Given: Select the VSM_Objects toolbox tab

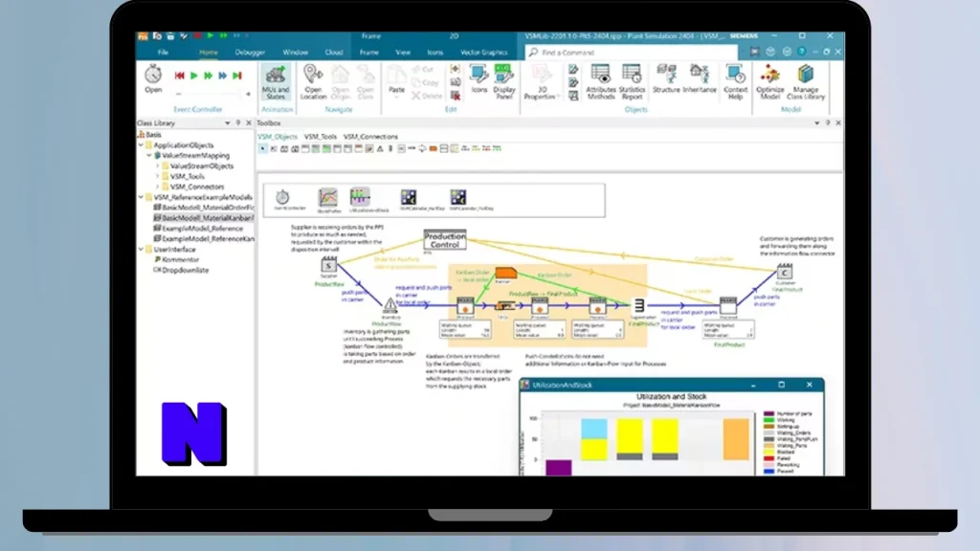Looking at the screenshot, I should pos(278,136).
